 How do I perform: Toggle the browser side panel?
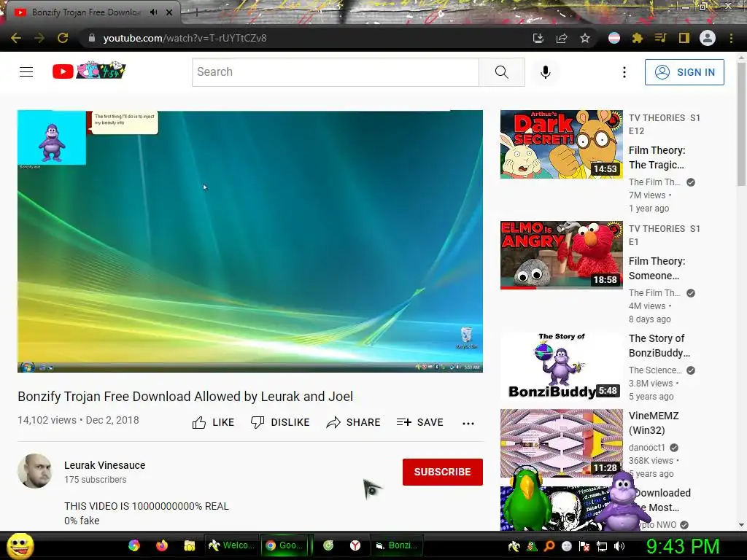[684, 38]
